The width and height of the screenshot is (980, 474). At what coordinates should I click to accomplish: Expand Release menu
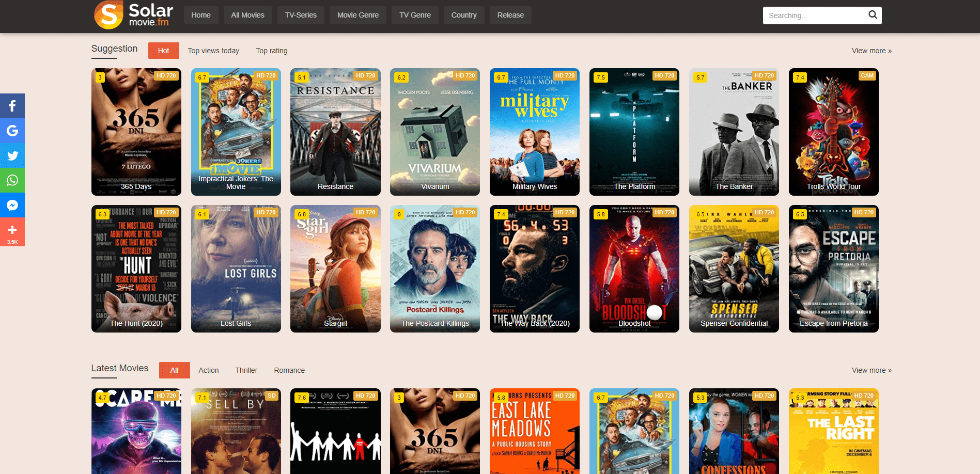pos(510,15)
